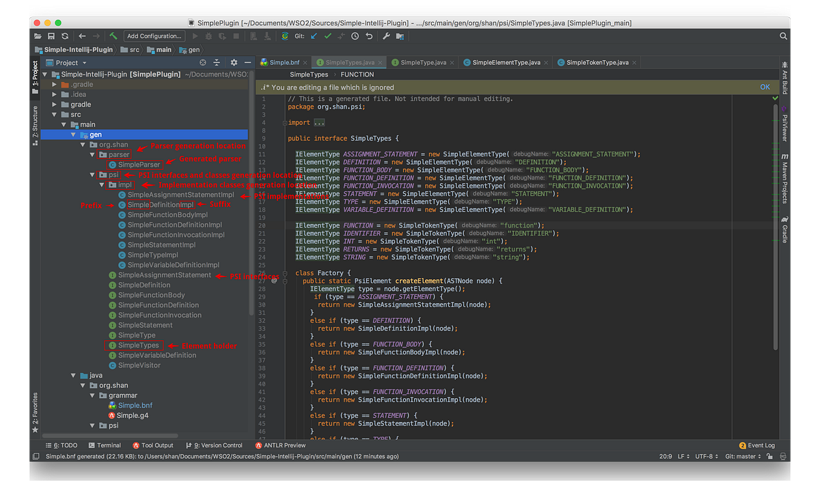Open the Ant Build panel
820x504 pixels.
784,76
